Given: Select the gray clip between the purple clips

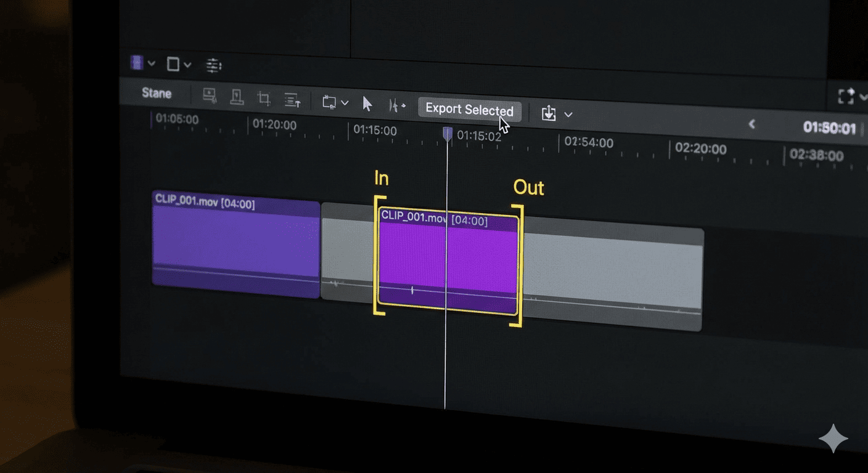Looking at the screenshot, I should (x=348, y=253).
